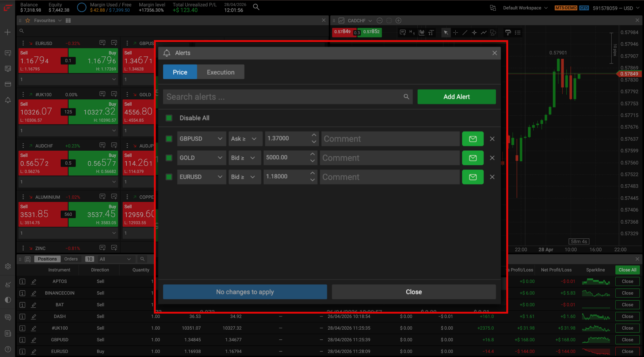Close the GBPUSD position

click(x=627, y=340)
